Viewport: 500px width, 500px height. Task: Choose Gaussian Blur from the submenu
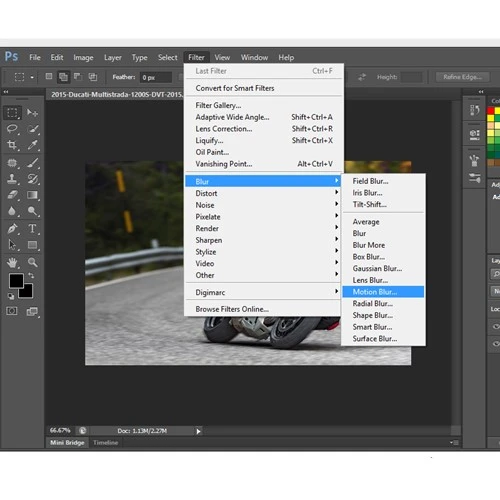click(383, 269)
